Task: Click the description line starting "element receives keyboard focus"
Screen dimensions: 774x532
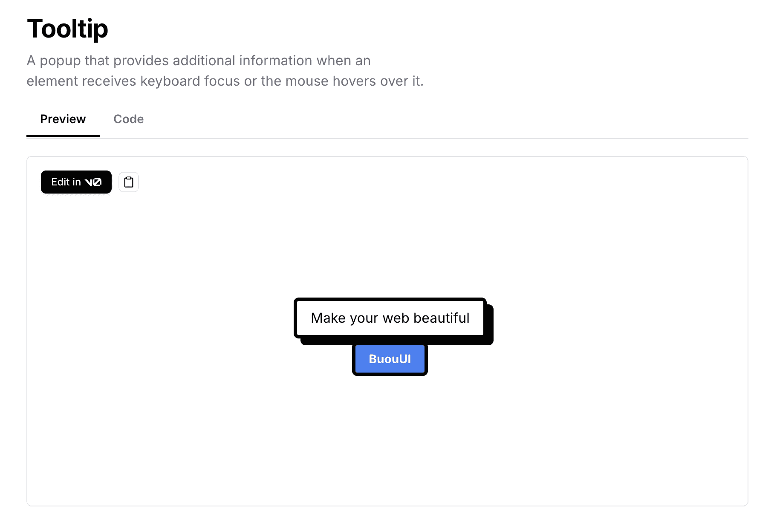Action: tap(225, 81)
